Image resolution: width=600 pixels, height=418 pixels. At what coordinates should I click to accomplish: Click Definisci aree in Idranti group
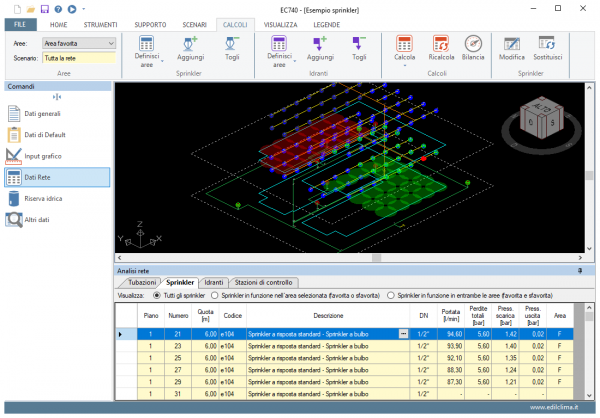click(279, 52)
